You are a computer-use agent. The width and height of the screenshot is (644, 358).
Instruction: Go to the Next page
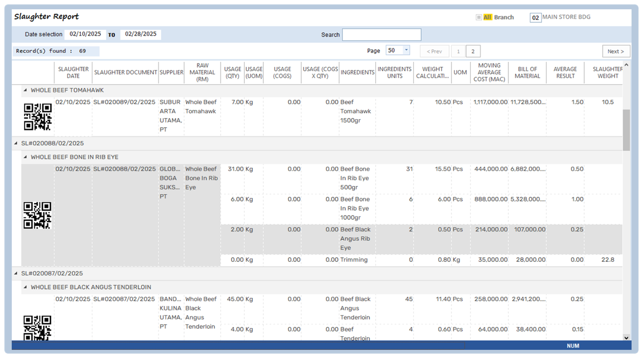(x=616, y=51)
